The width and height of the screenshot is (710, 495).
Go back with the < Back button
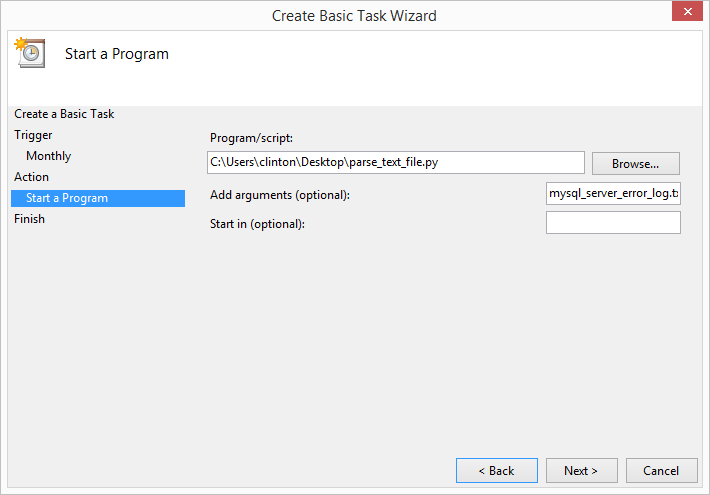pos(497,471)
